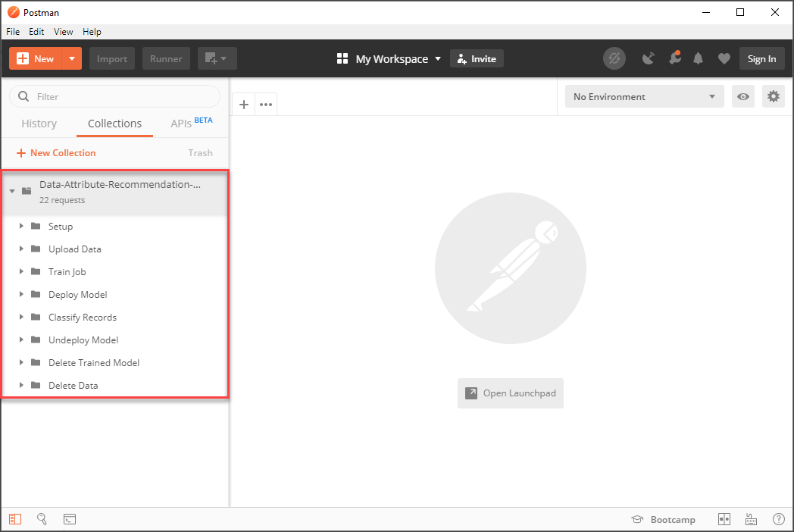Toggle the sidebar icon in status bar
The width and height of the screenshot is (794, 532).
[15, 519]
